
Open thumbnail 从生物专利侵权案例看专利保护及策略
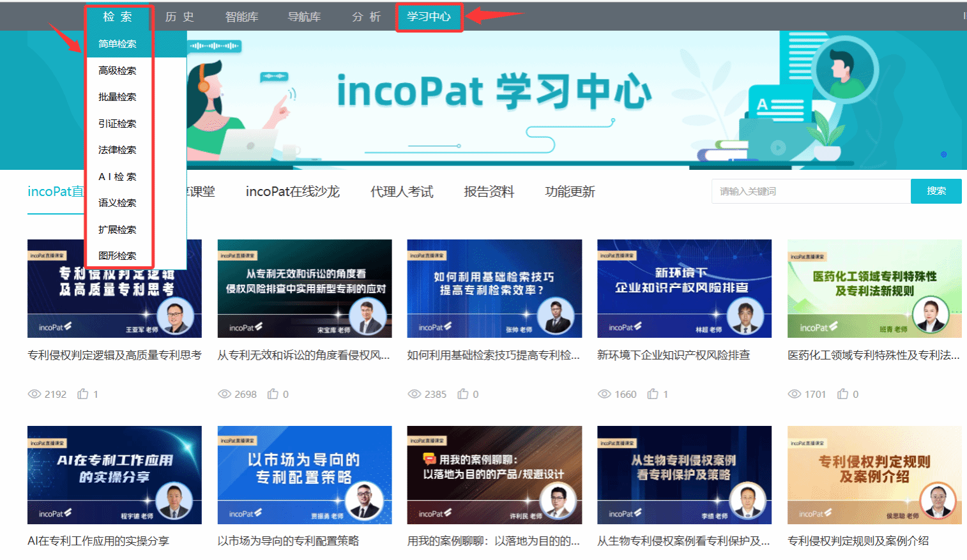click(x=684, y=475)
